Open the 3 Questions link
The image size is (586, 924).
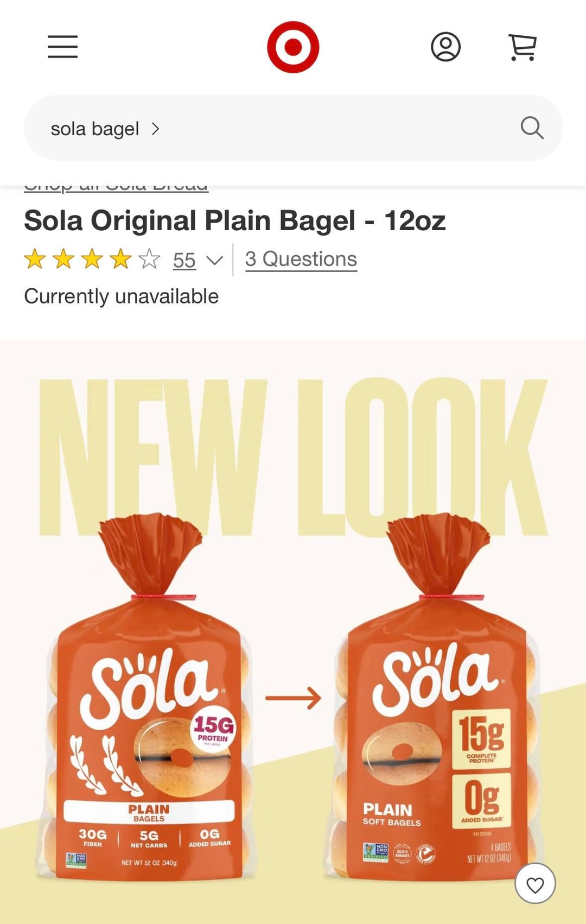click(x=301, y=260)
